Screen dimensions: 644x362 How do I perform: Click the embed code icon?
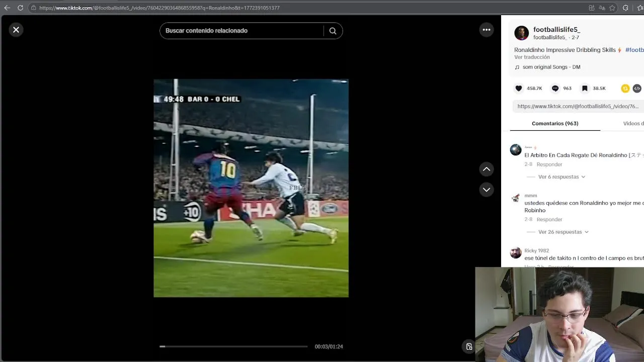637,88
